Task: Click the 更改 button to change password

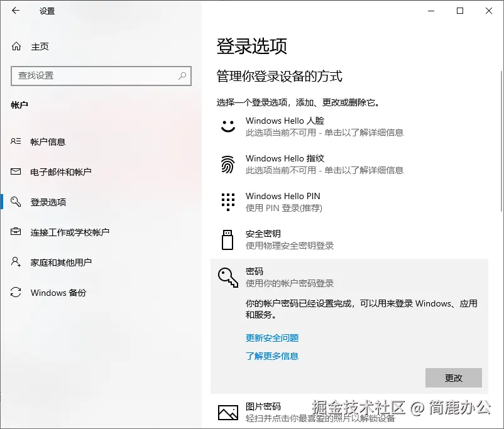Action: (454, 378)
